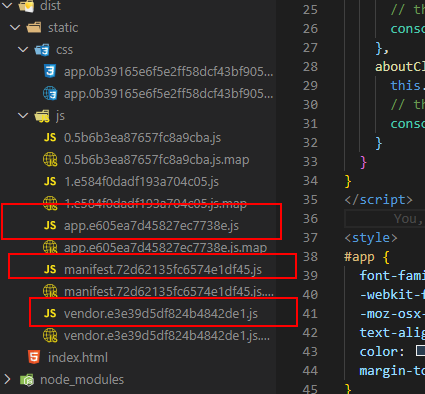Open the manifest.72d62135fc6574e1df45.js.… map file
The width and height of the screenshot is (425, 394).
[x=169, y=292]
